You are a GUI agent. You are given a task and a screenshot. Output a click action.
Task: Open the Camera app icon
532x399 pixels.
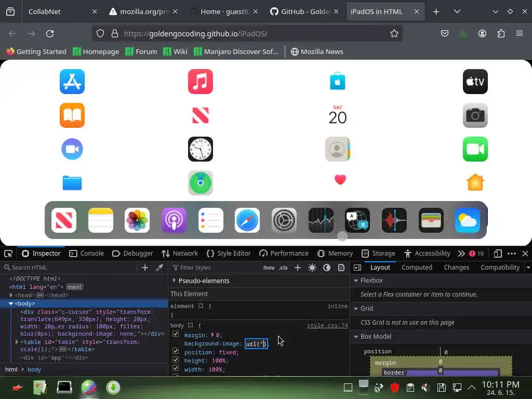(475, 115)
